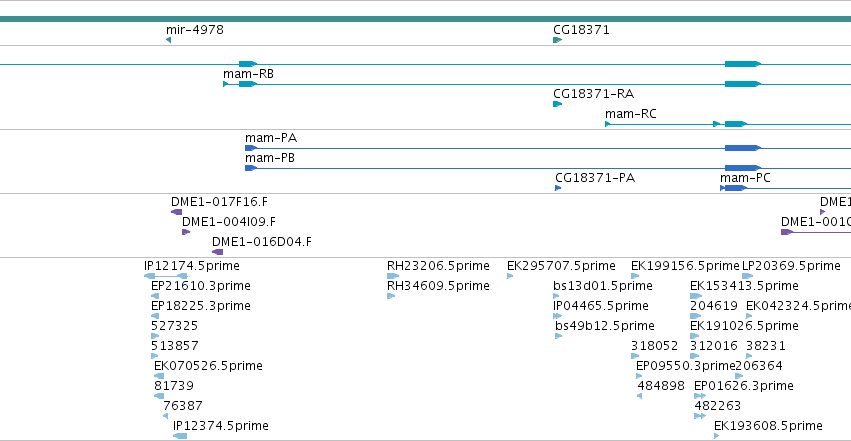851x441 pixels.
Task: Click the mir-4978 gene arrow glyph
Action: click(168, 40)
